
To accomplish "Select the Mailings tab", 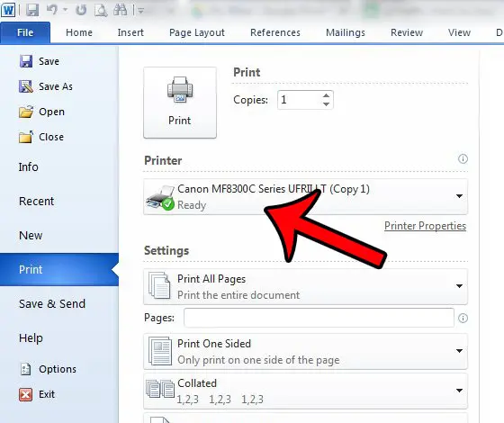I will 346,32.
